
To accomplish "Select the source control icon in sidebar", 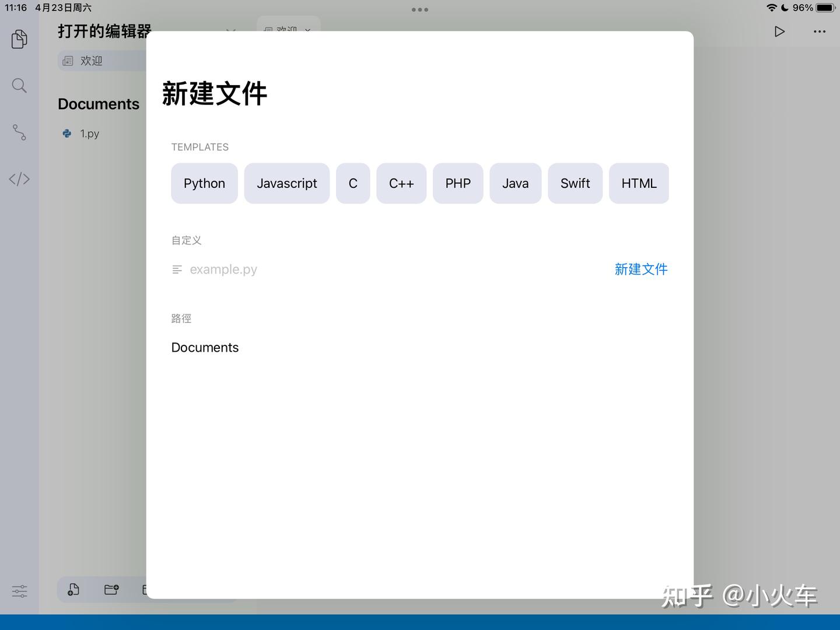I will click(19, 132).
